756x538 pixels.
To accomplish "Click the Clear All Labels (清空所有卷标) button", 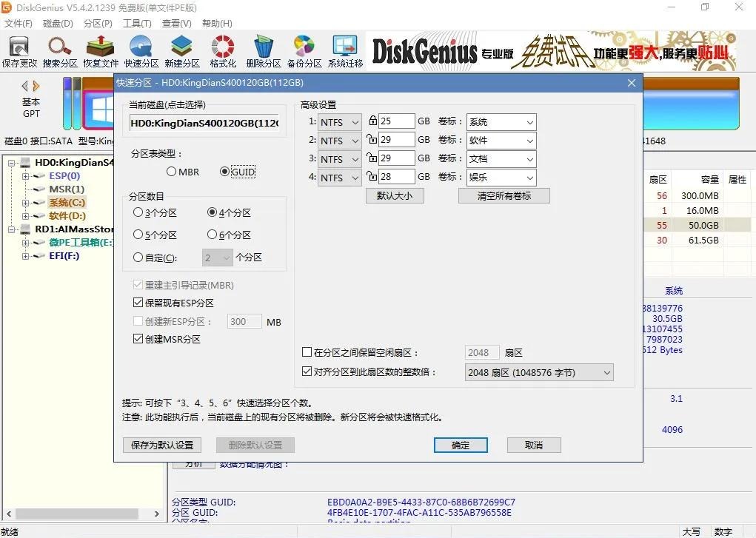I will point(504,195).
